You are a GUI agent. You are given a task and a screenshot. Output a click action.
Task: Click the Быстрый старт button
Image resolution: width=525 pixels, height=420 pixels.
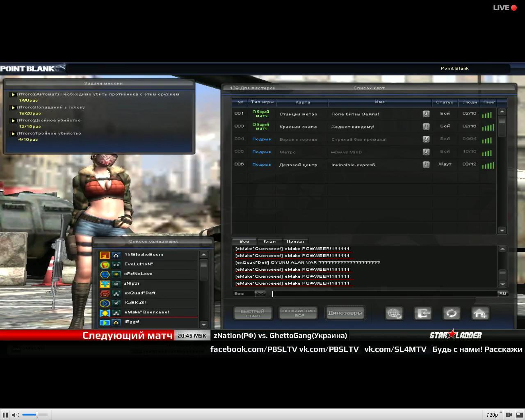click(x=253, y=313)
